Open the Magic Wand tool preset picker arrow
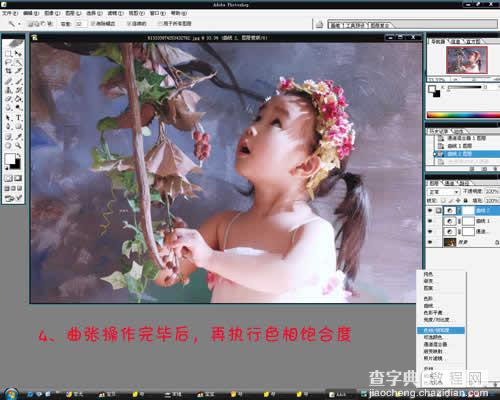The width and height of the screenshot is (500, 400). (19, 24)
